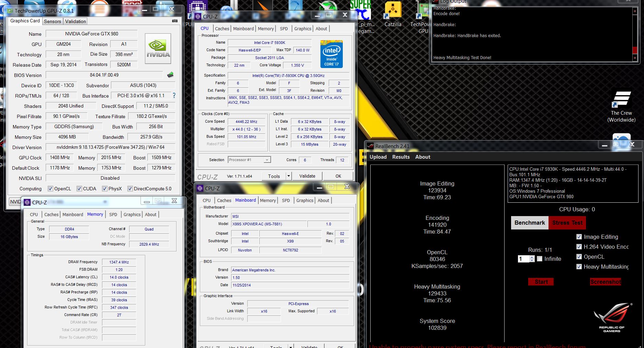The height and width of the screenshot is (348, 644).
Task: Click the OK button in top CPU-Z
Action: (x=338, y=176)
